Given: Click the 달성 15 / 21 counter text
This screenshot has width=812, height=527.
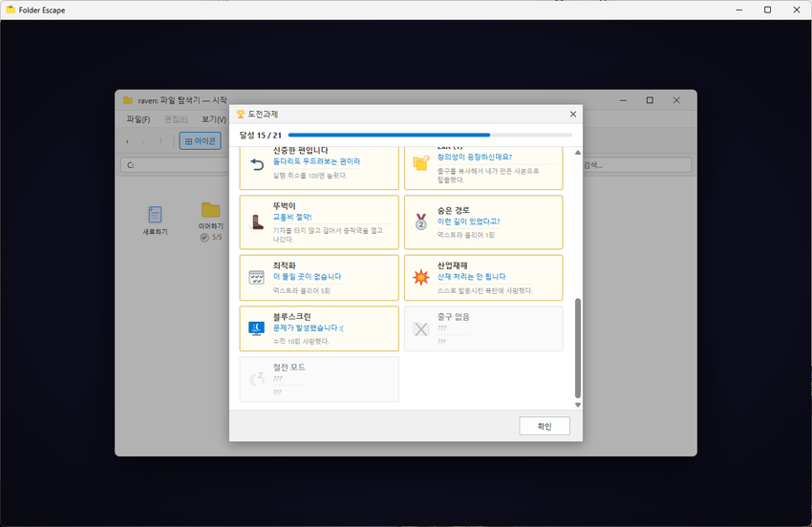Looking at the screenshot, I should [x=260, y=136].
